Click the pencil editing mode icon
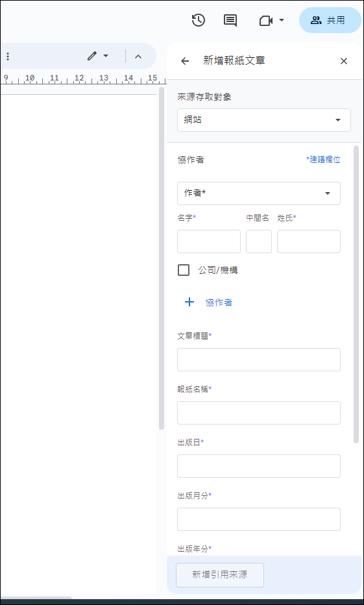The image size is (364, 605). tap(91, 56)
